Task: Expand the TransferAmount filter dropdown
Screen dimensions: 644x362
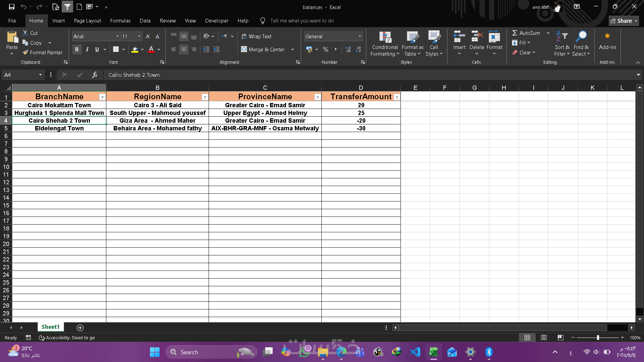Action: [397, 97]
